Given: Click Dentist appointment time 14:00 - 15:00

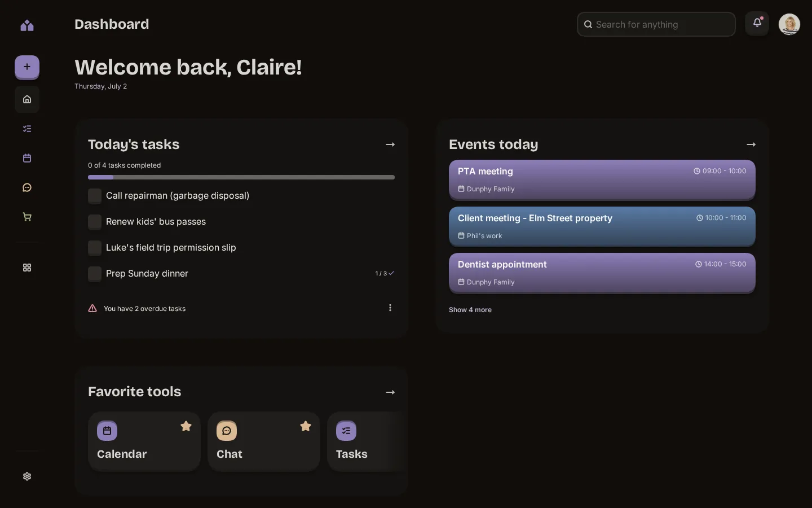Looking at the screenshot, I should coord(721,264).
